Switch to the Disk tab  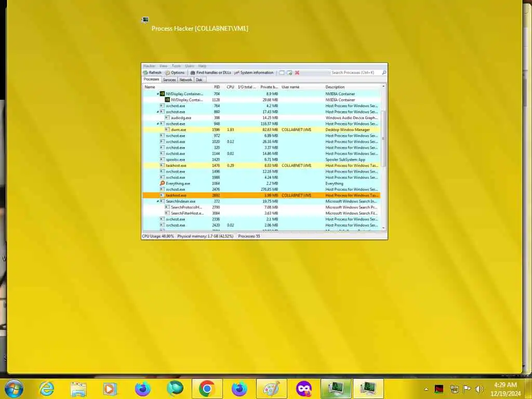[199, 79]
